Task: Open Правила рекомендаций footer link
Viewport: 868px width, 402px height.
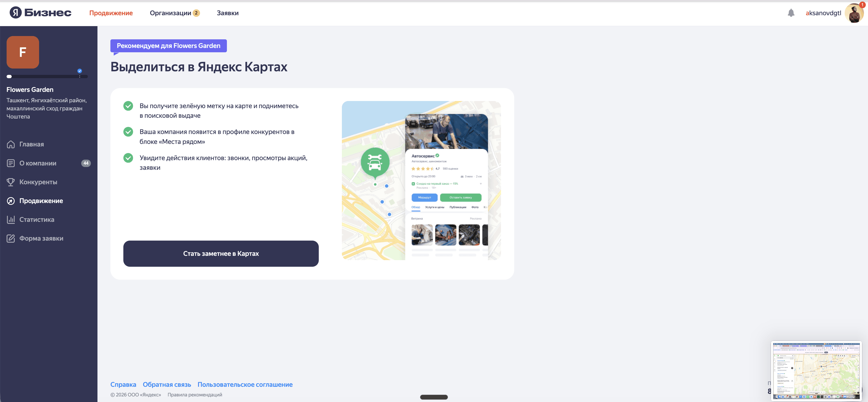Action: (x=195, y=395)
